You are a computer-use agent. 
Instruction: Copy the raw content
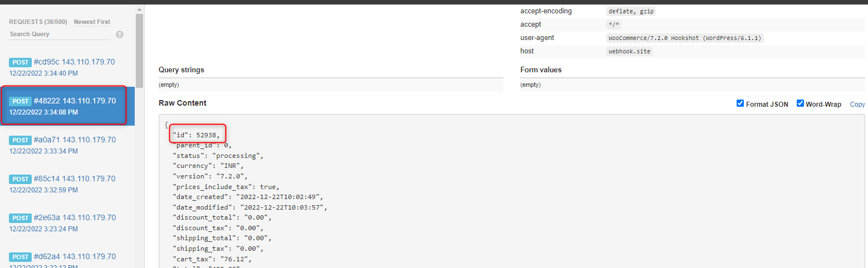[857, 104]
